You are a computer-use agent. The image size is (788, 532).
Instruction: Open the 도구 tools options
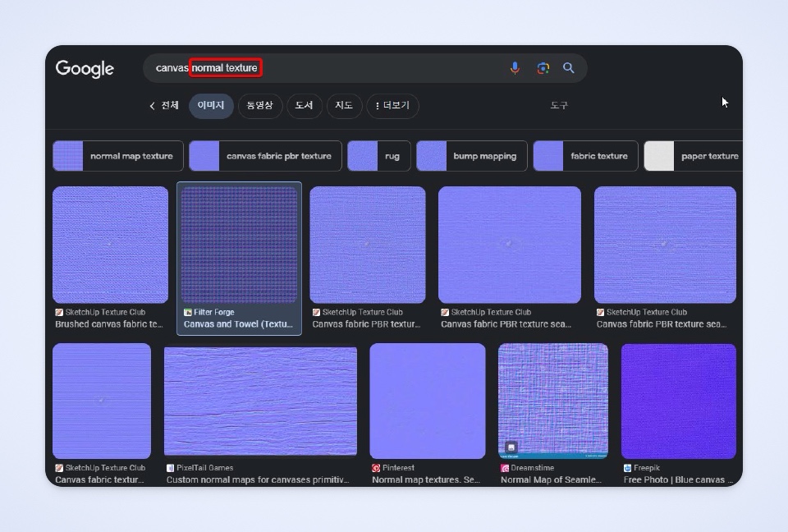559,106
